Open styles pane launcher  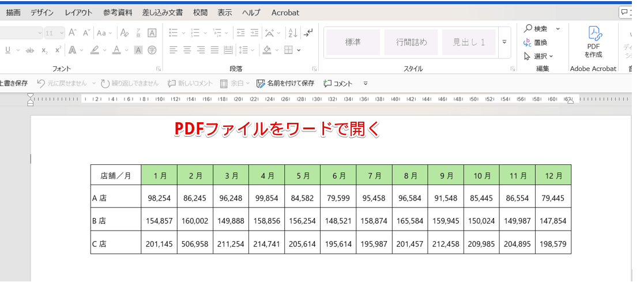[513, 69]
